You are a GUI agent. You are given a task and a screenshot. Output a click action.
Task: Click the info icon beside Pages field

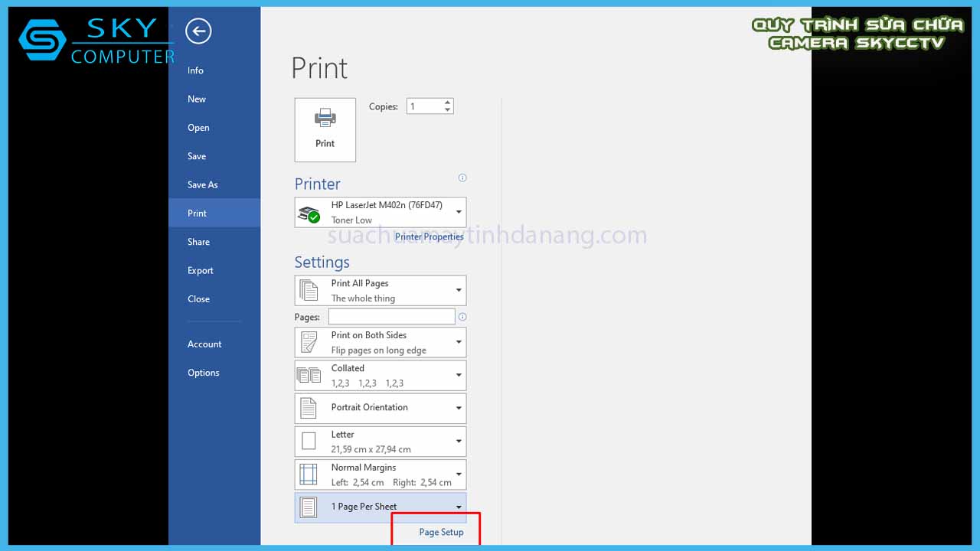(462, 317)
